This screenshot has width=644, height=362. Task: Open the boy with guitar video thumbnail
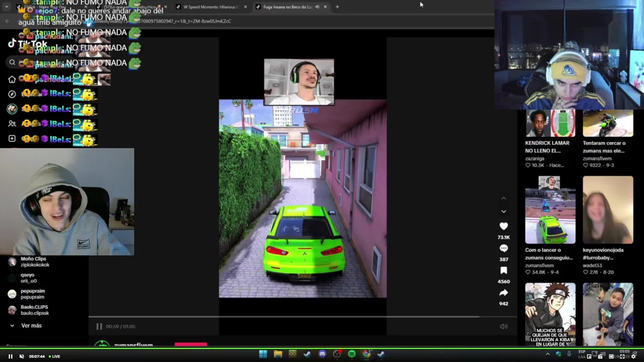click(x=608, y=314)
